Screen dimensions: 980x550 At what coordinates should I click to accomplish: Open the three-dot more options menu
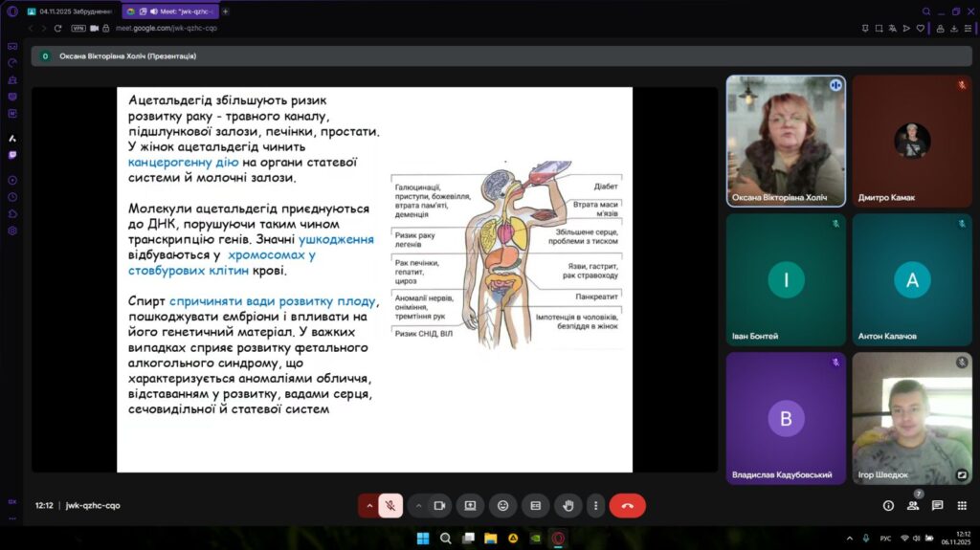click(x=595, y=505)
